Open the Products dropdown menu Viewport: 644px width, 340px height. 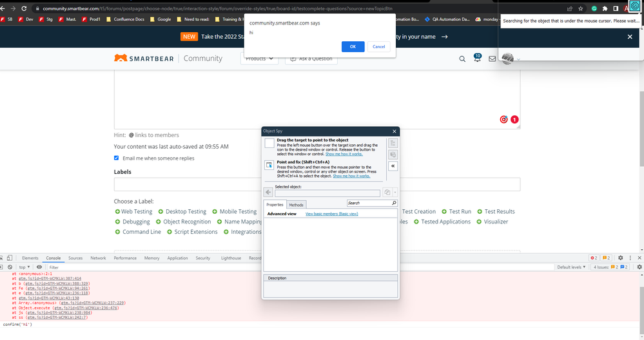(259, 59)
